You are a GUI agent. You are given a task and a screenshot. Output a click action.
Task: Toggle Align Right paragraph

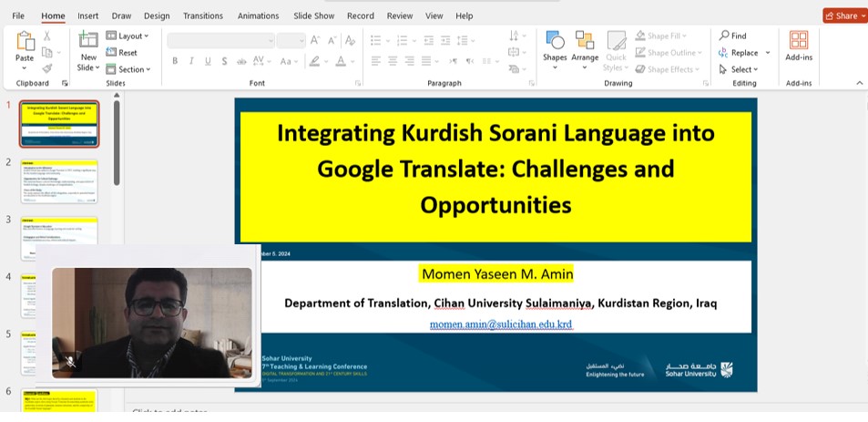click(x=410, y=61)
